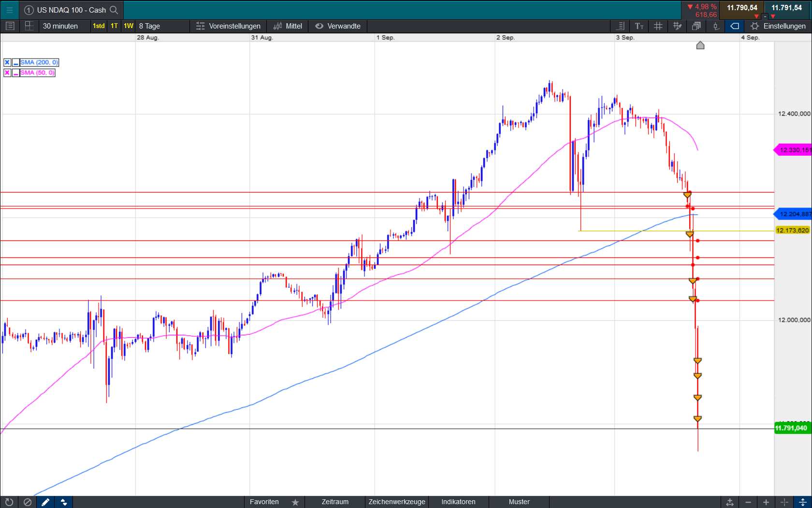812x508 pixels.
Task: Open the hamburger menu at top left
Action: click(10, 10)
